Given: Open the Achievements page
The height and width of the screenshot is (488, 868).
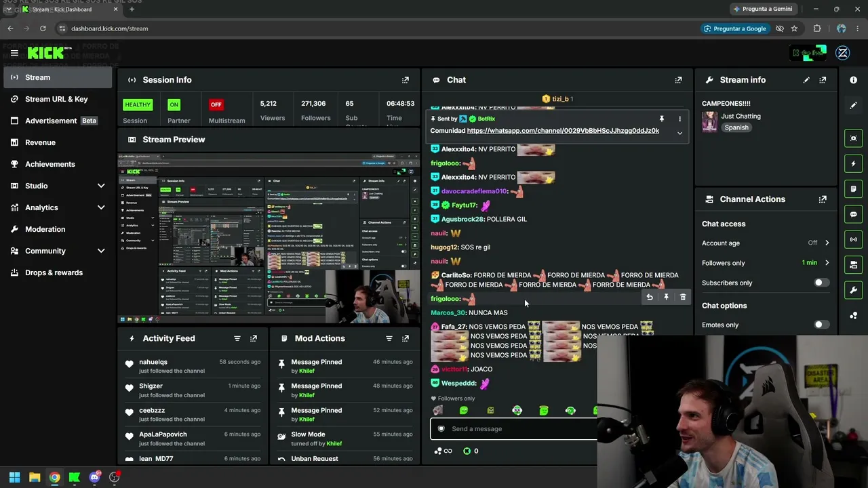Looking at the screenshot, I should tap(58, 164).
